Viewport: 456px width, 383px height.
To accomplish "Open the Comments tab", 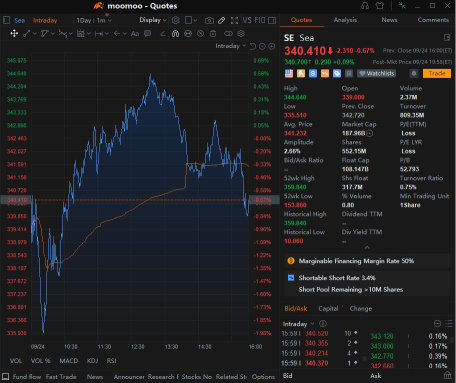I will [433, 20].
